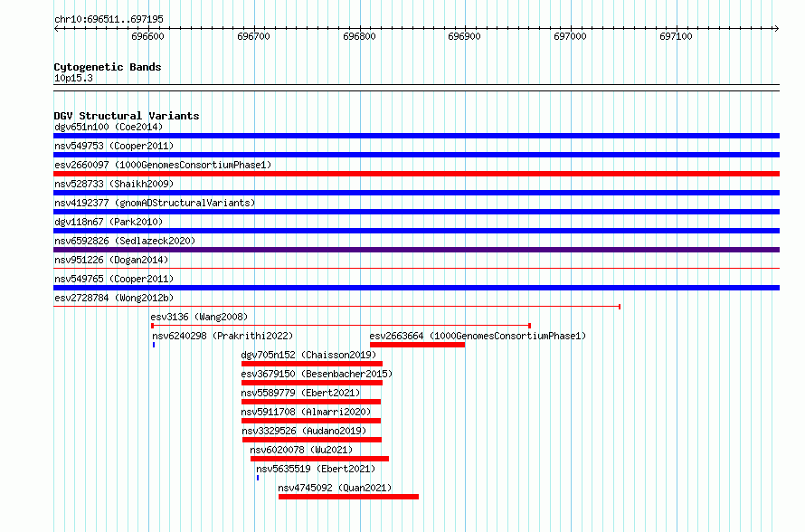
Task: Open variant esv3136 (Wang2008) label
Action: (x=199, y=317)
